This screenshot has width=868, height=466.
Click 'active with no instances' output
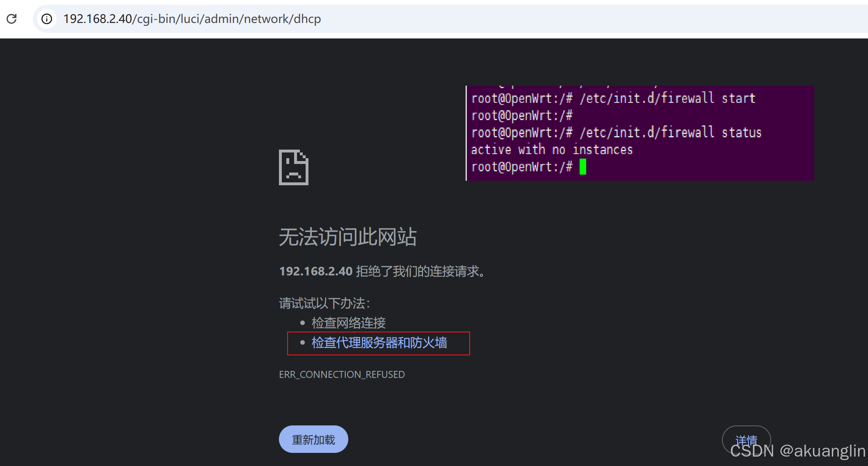(x=552, y=150)
